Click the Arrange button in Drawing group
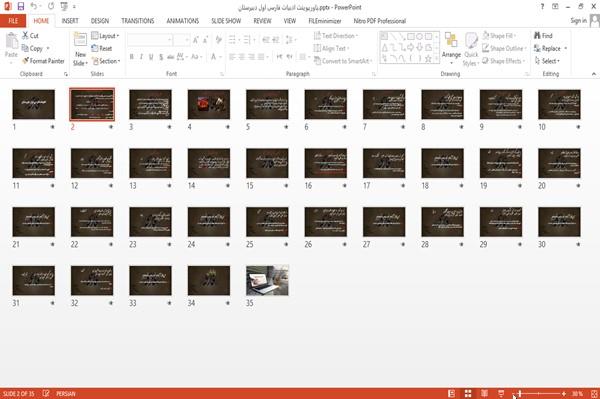Image resolution: width=600 pixels, height=399 pixels. [451, 49]
